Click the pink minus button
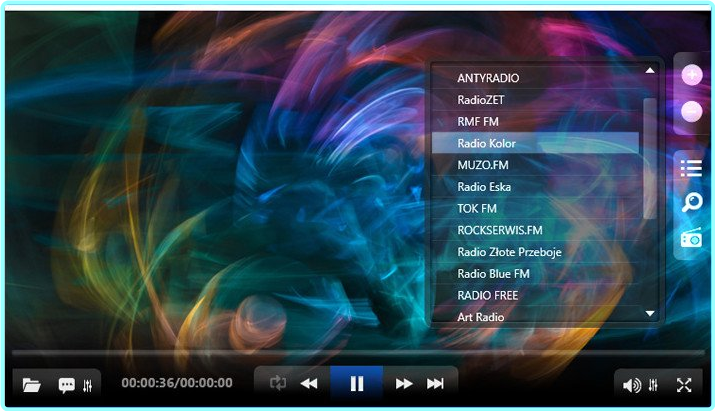715x411 pixels. pos(691,112)
